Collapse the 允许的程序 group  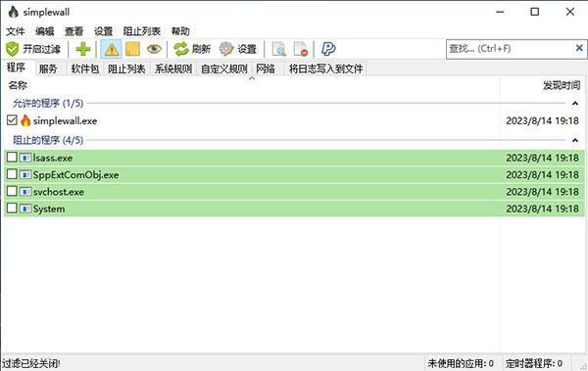click(x=575, y=103)
